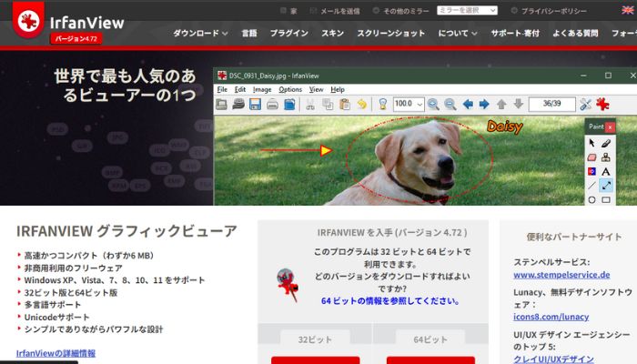Open the よくある質問 page
This screenshot has height=364, width=637.
575,34
